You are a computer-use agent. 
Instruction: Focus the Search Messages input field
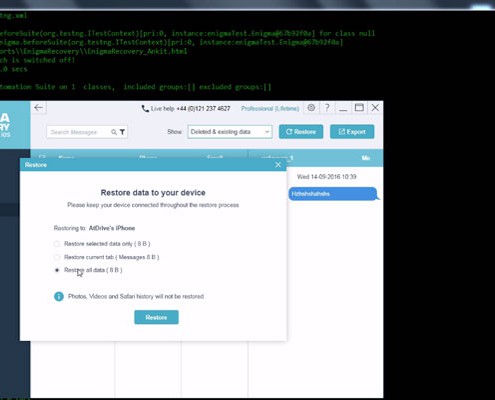79,132
